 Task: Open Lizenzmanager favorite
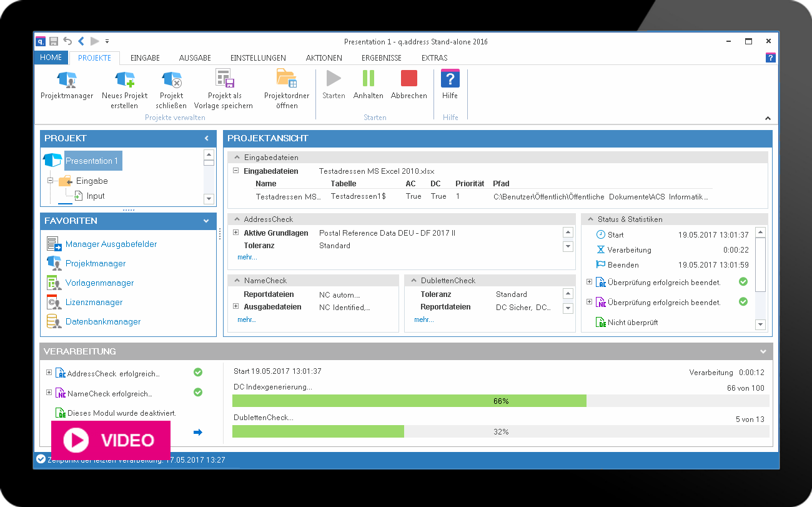pos(94,302)
